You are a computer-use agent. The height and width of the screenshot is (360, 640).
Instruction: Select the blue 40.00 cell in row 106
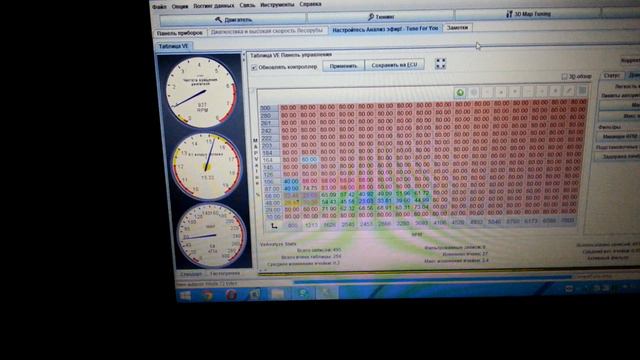pos(291,181)
